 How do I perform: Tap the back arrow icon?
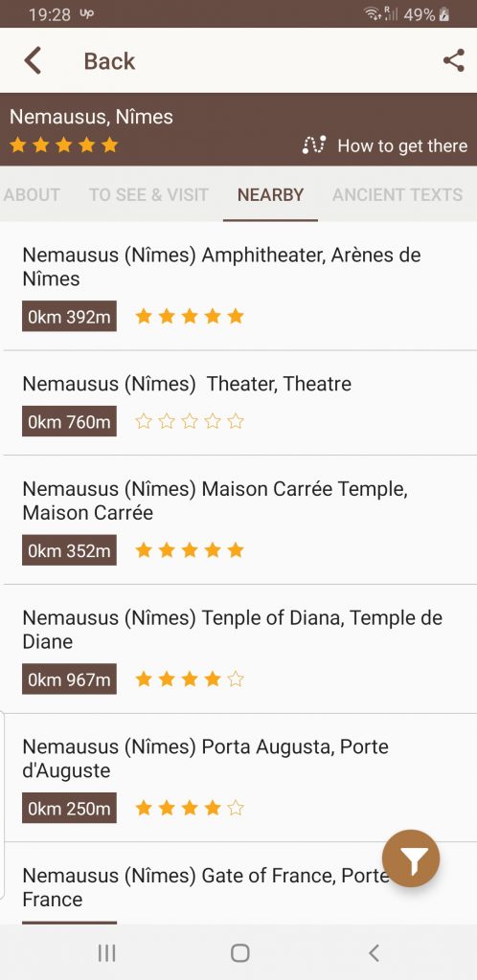coord(33,60)
